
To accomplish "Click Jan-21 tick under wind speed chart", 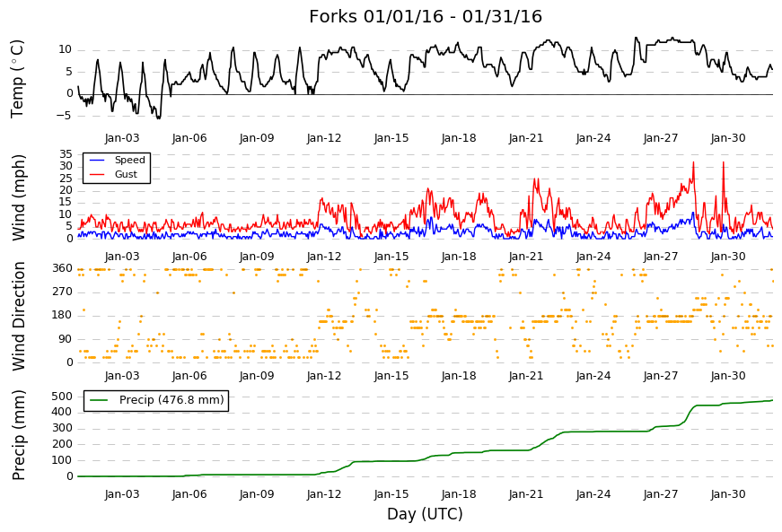I will click(526, 257).
